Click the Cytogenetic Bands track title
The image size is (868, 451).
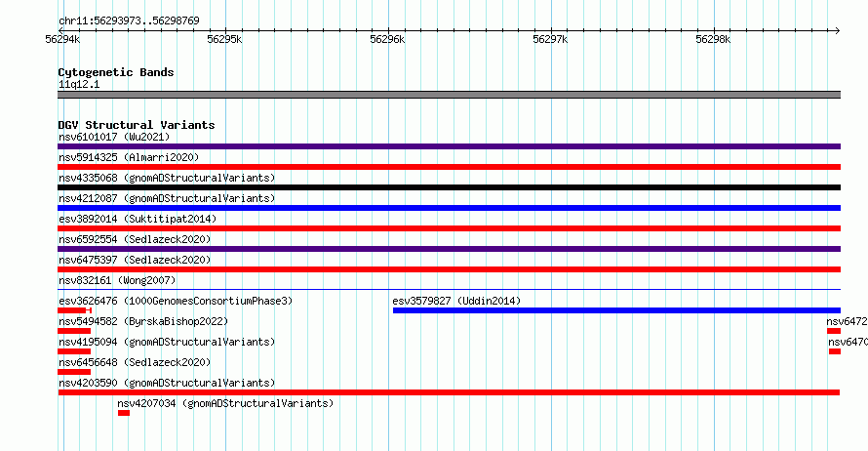[x=116, y=72]
